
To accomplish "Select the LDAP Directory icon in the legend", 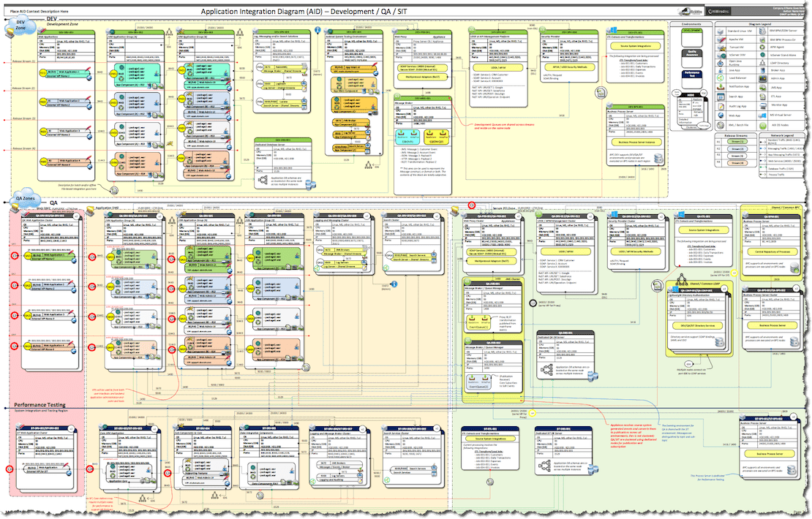I will click(762, 64).
